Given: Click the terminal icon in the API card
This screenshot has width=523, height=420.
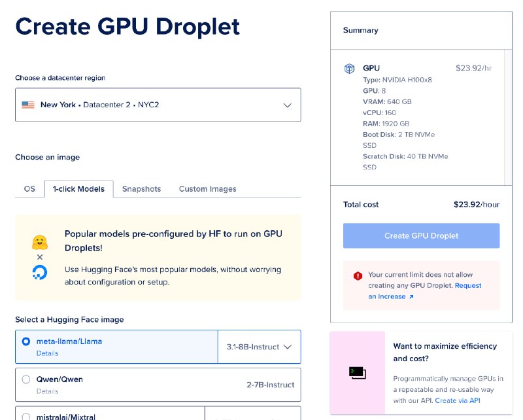Looking at the screenshot, I should 358,373.
